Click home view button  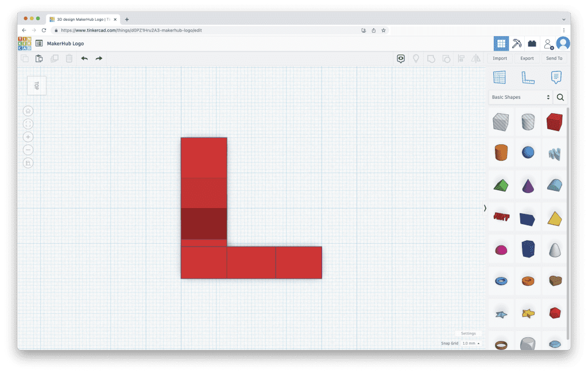coord(28,111)
